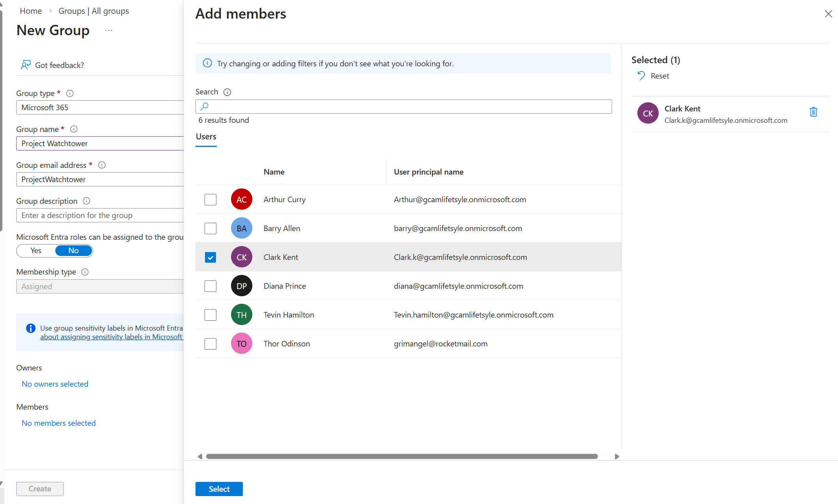
Task: Click the Group description info icon
Action: (86, 201)
